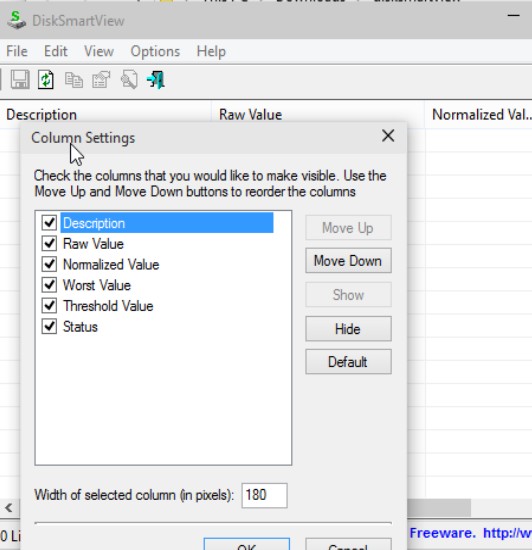Screen dimensions: 532x550
Task: Click the DiskSmartView app icon
Action: point(16,20)
